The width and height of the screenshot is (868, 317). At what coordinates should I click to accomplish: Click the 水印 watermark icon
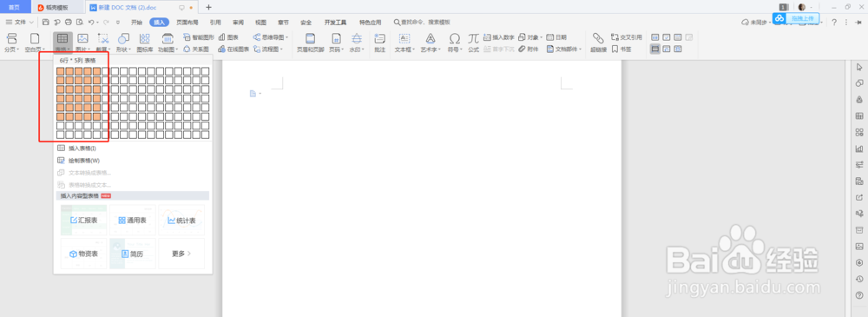[x=357, y=38]
